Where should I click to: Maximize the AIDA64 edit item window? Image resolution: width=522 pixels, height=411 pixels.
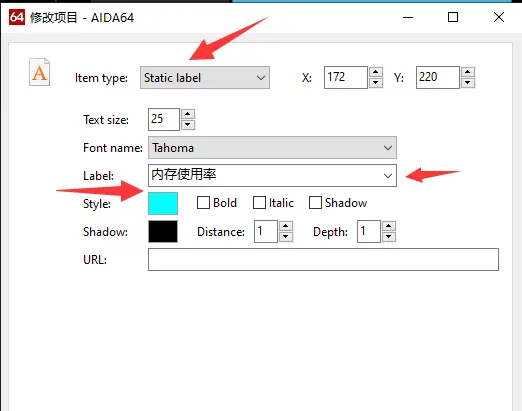(x=453, y=17)
